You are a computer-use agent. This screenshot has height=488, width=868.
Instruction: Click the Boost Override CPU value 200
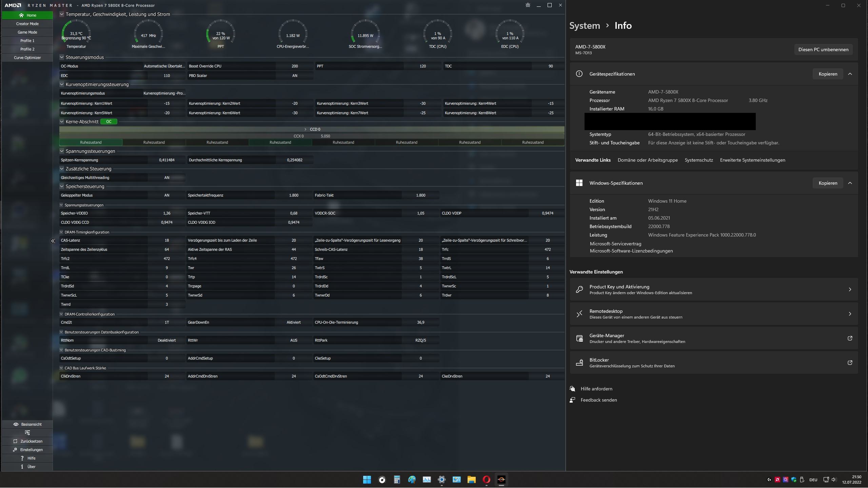[x=295, y=66]
